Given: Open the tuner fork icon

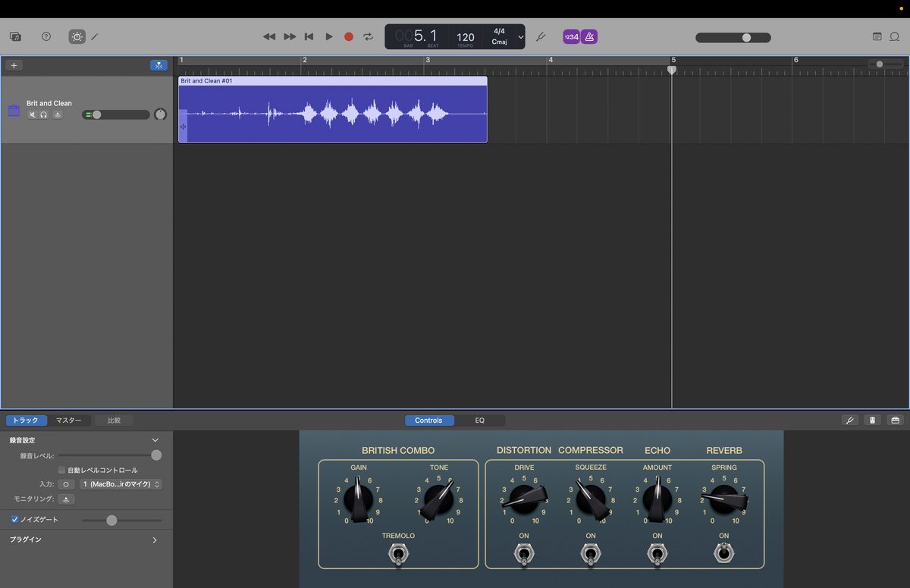Looking at the screenshot, I should pyautogui.click(x=541, y=36).
